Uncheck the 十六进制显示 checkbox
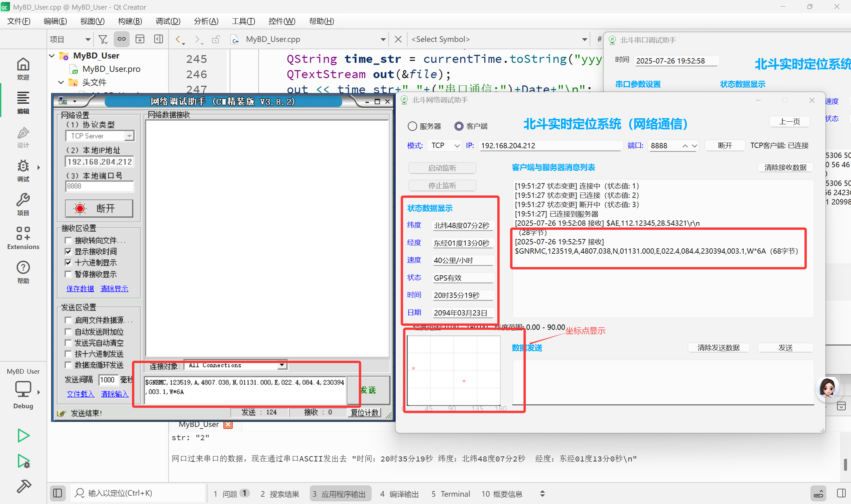Screen dimensions: 851x504 68,263
